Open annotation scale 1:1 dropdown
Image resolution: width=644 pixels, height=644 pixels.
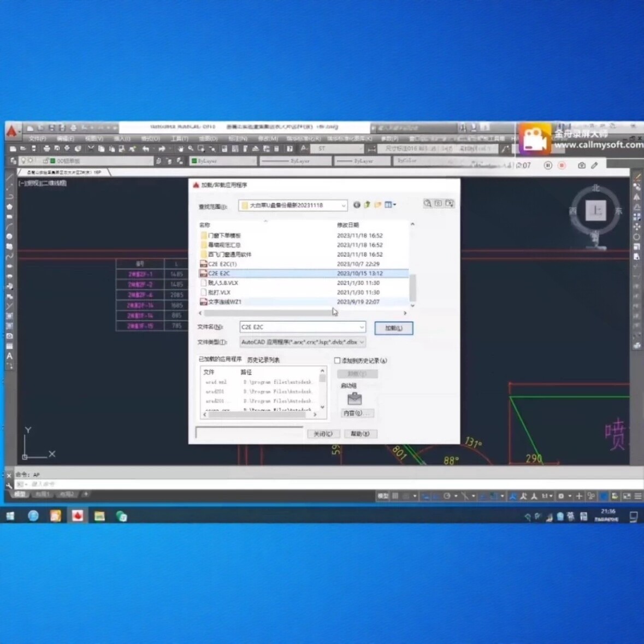(x=547, y=496)
